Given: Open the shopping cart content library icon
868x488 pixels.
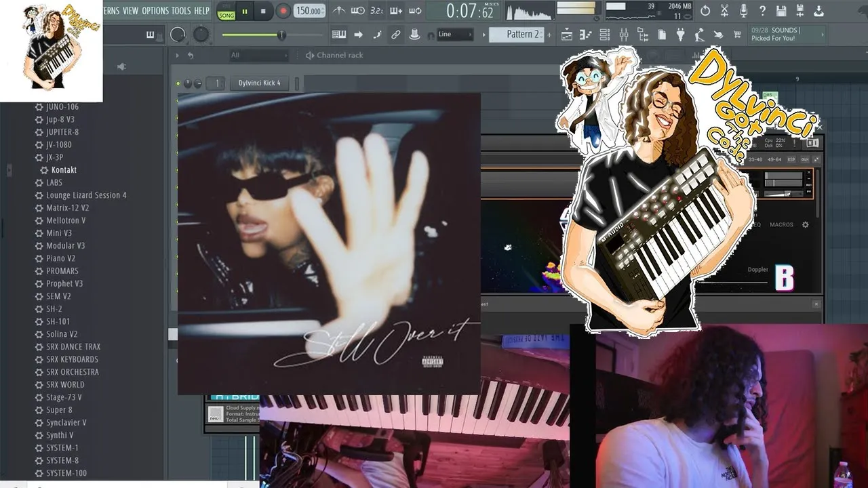Looking at the screenshot, I should 737,35.
